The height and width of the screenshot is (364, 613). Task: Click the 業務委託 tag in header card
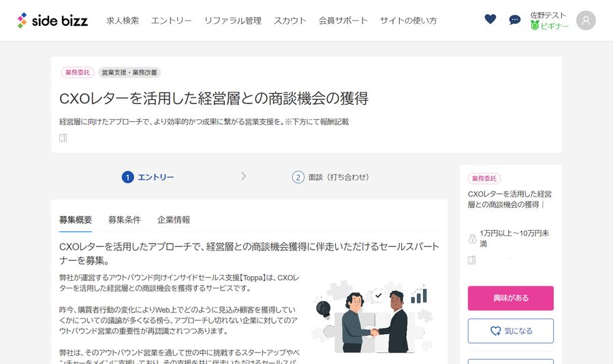78,72
